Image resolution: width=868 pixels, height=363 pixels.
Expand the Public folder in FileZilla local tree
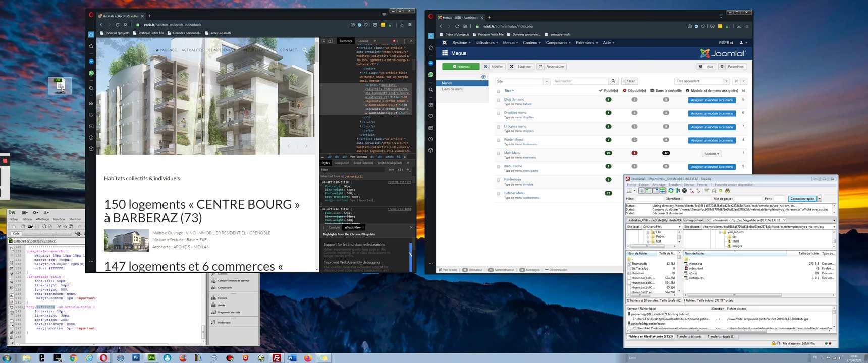[x=648, y=237]
